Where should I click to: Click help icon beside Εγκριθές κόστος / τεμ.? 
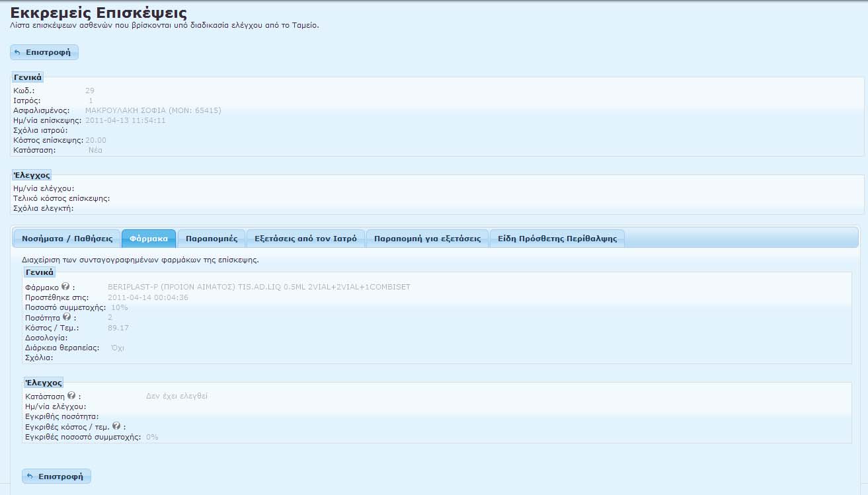click(116, 426)
